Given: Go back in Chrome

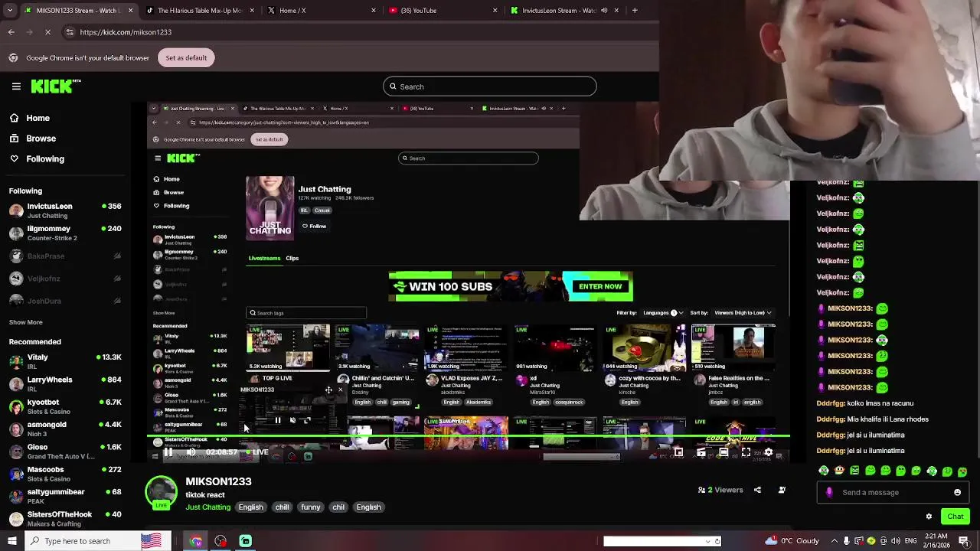Looking at the screenshot, I should pyautogui.click(x=11, y=32).
